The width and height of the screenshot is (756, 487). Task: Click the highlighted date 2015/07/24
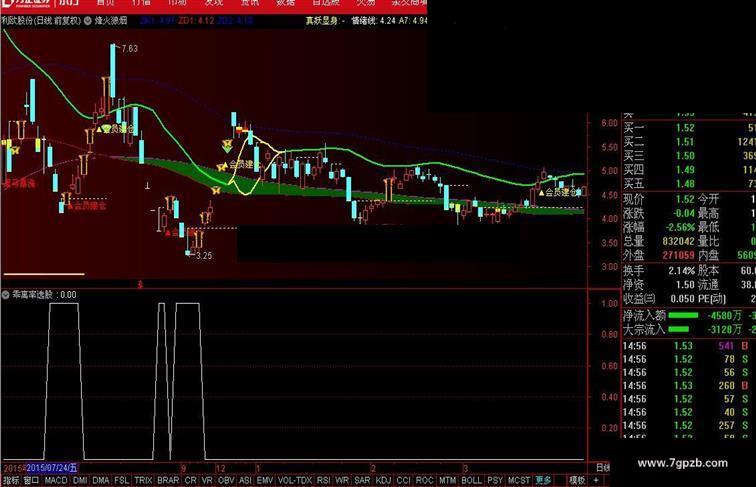click(52, 468)
